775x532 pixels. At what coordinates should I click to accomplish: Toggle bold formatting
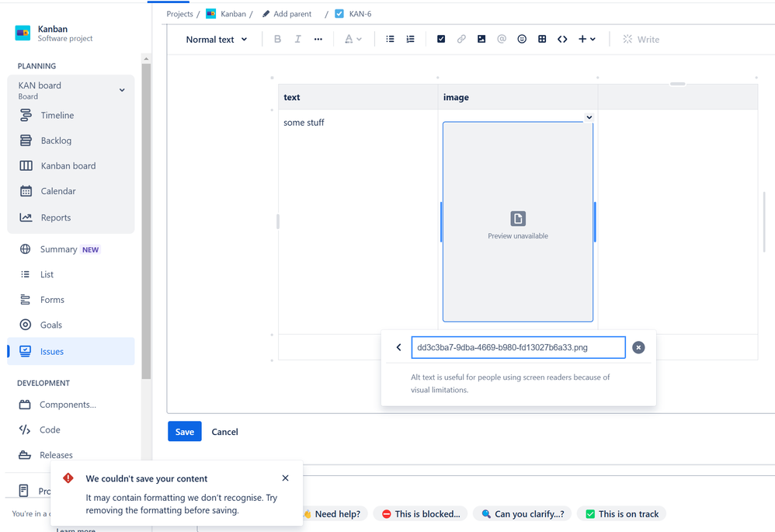[x=277, y=40]
